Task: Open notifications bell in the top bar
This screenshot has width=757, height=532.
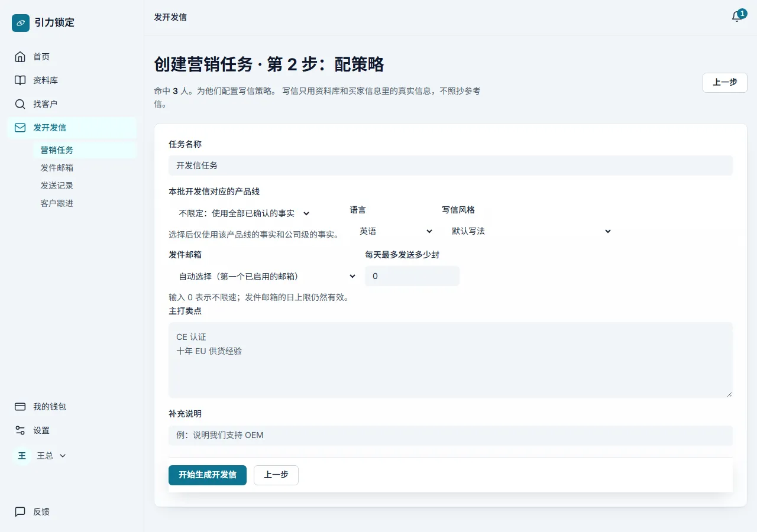Action: point(737,17)
